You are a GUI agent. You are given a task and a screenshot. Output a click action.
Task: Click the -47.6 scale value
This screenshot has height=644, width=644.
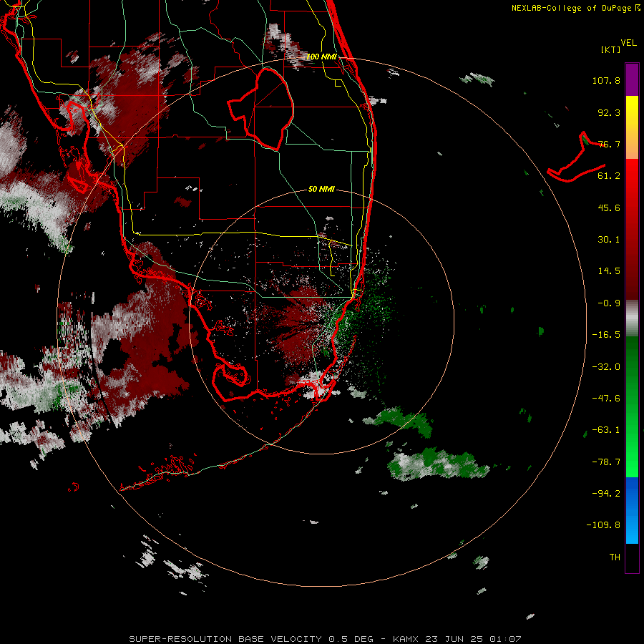(606, 399)
